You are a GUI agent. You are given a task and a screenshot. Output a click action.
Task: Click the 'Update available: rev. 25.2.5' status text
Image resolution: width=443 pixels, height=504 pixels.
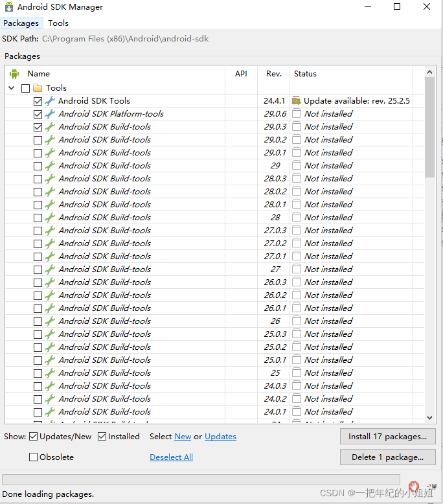[357, 101]
